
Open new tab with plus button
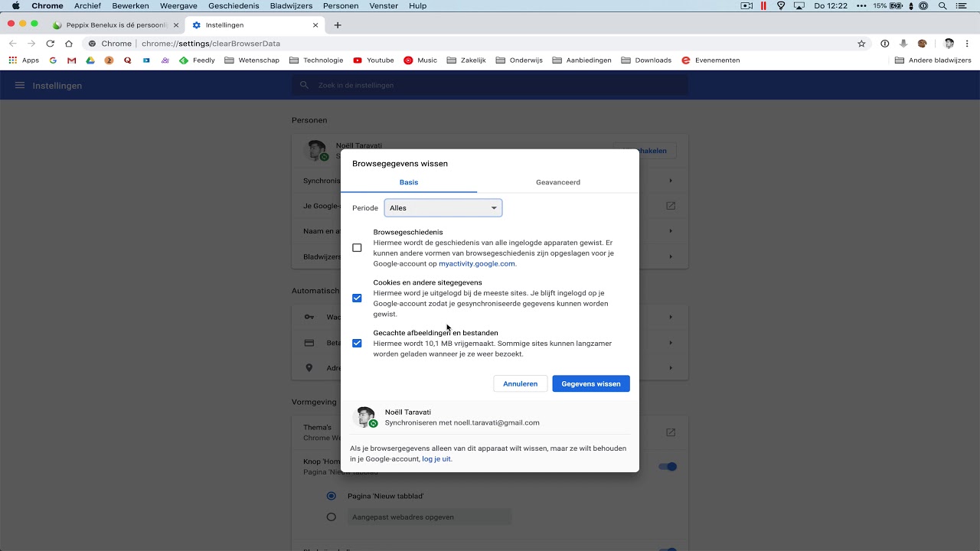[x=338, y=25]
